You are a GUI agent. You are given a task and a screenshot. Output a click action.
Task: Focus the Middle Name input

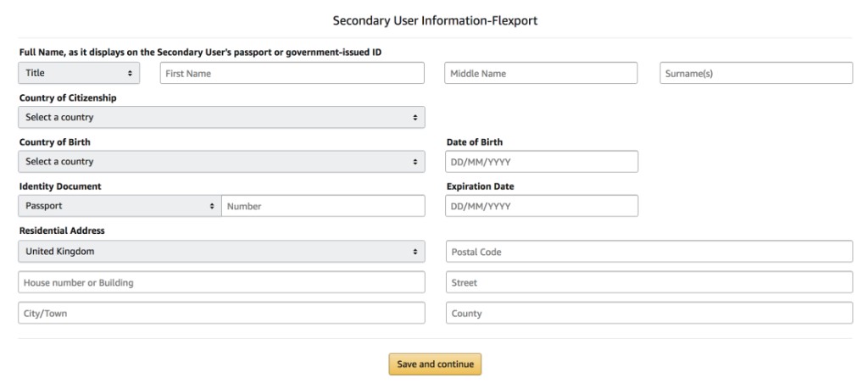coord(541,74)
